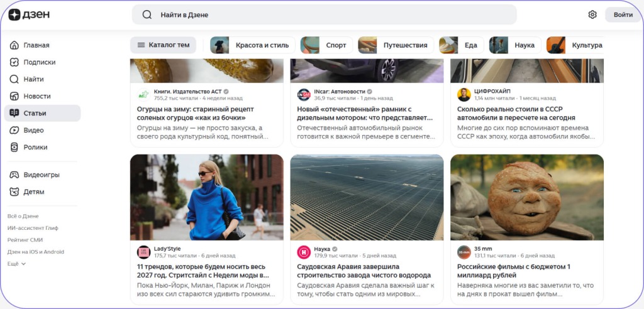This screenshot has width=644, height=309.
Task: Focus the Найти в Дзене search field
Action: point(324,15)
